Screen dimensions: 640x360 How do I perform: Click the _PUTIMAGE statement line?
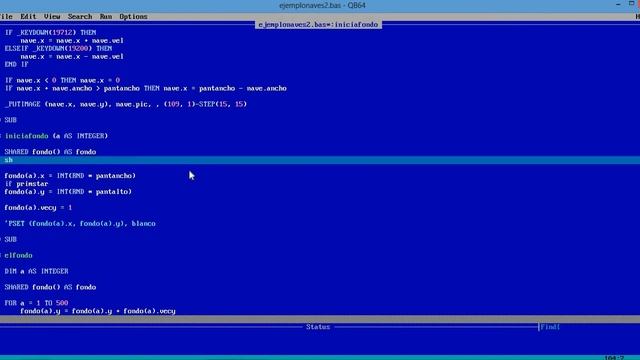[126, 104]
